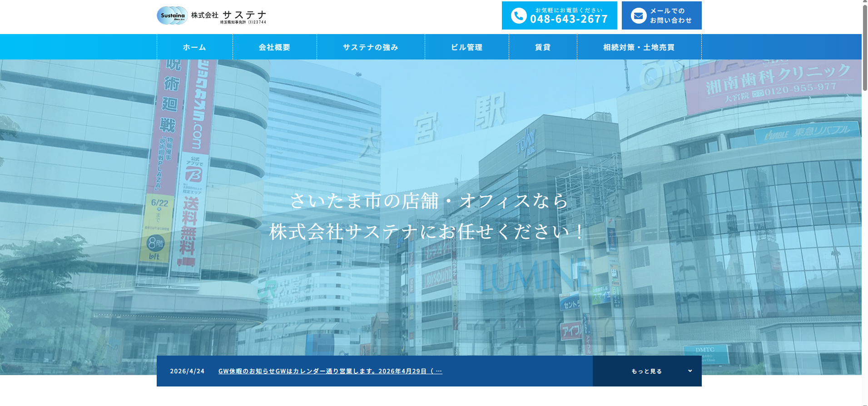This screenshot has height=406, width=868.
Task: Click the もっと見る button
Action: pos(647,371)
